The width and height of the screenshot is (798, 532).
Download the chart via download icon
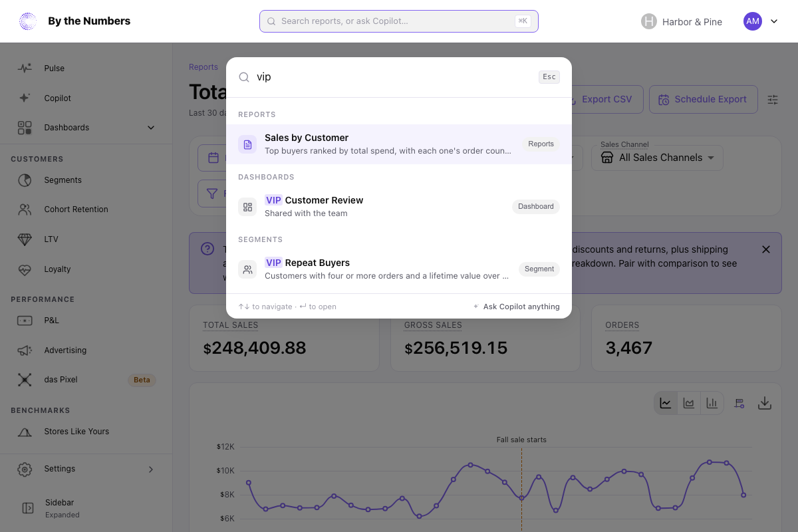(x=765, y=403)
